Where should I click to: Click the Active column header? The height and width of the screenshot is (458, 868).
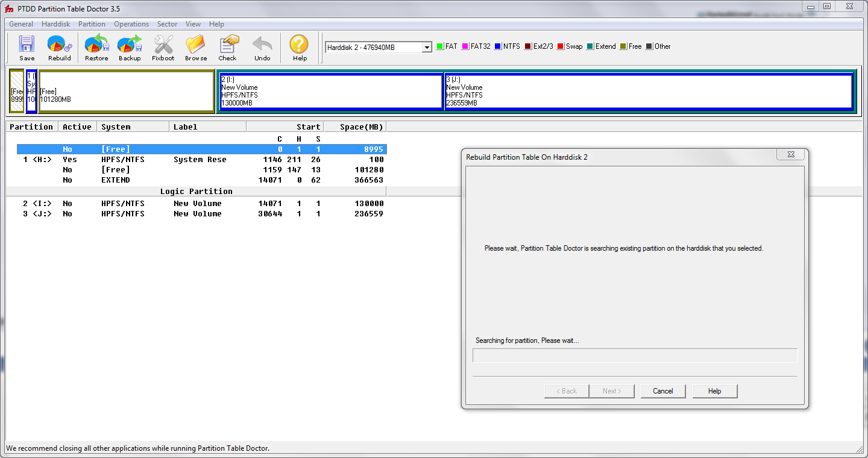(x=78, y=127)
